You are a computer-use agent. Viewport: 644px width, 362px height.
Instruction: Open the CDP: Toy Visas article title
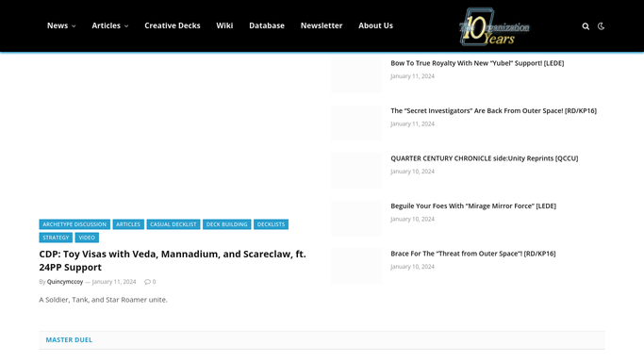pos(173,260)
